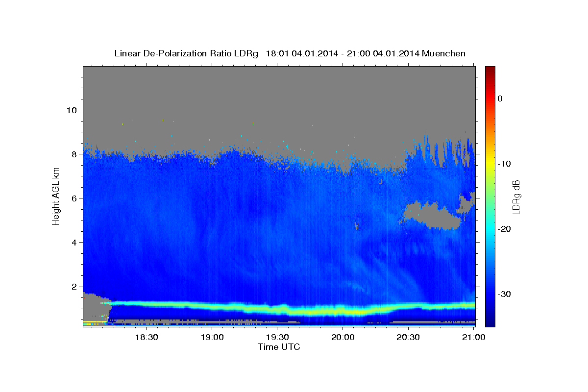
Task: Click the colorbar label -30
Action: pos(504,294)
